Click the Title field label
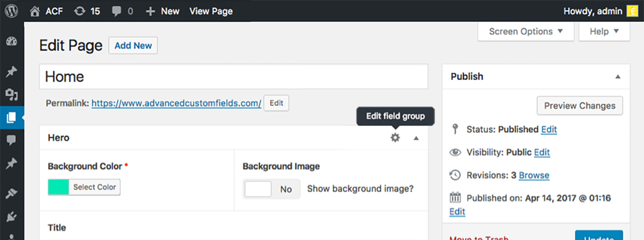The height and width of the screenshot is (240, 644). (x=57, y=227)
